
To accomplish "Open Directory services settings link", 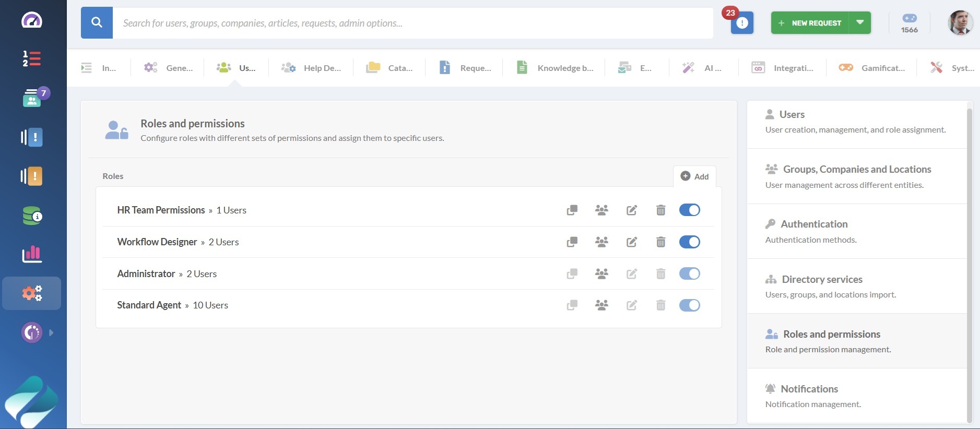I will tap(822, 279).
